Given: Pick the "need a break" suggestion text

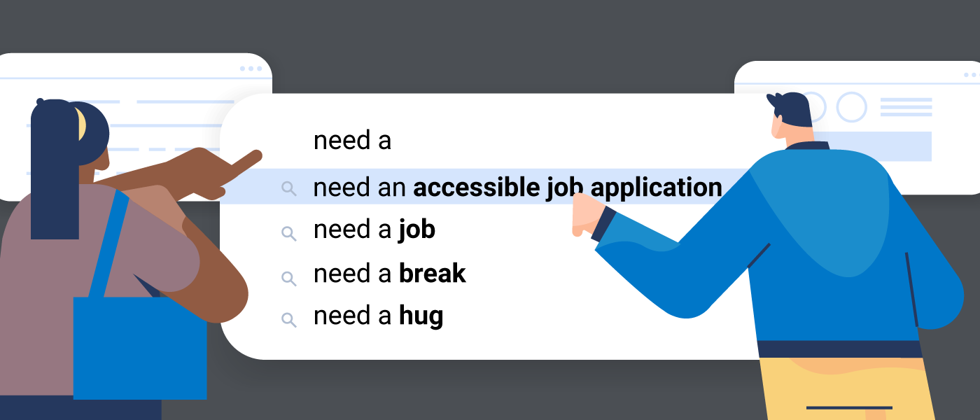Looking at the screenshot, I should (390, 274).
